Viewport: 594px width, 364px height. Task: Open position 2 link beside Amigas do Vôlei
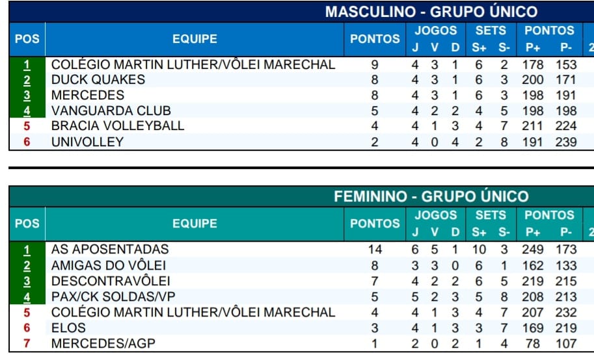click(x=27, y=265)
